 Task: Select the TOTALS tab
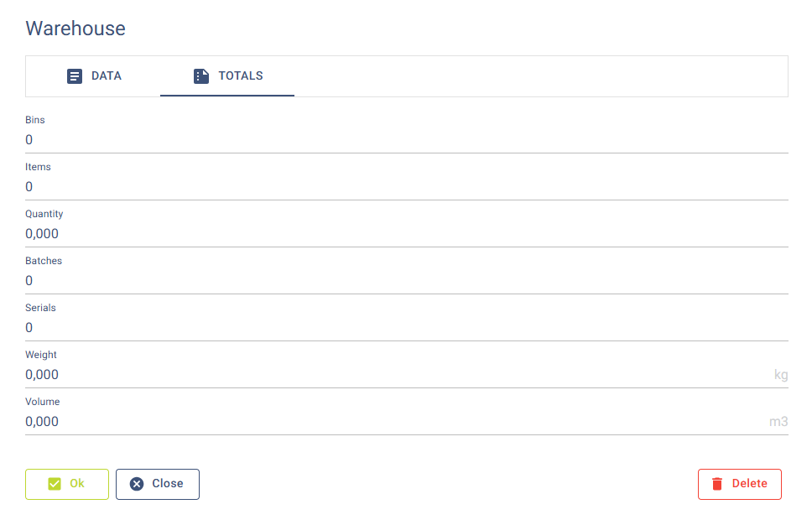227,76
